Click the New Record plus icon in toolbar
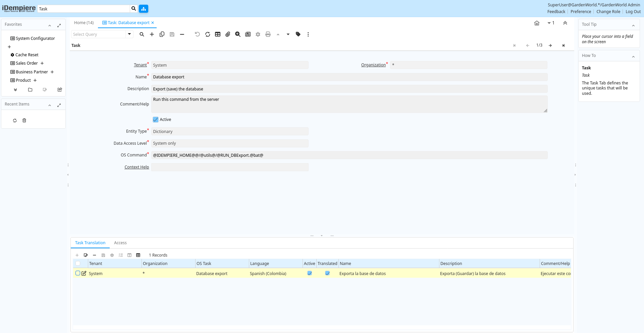This screenshot has width=644, height=333. click(152, 34)
